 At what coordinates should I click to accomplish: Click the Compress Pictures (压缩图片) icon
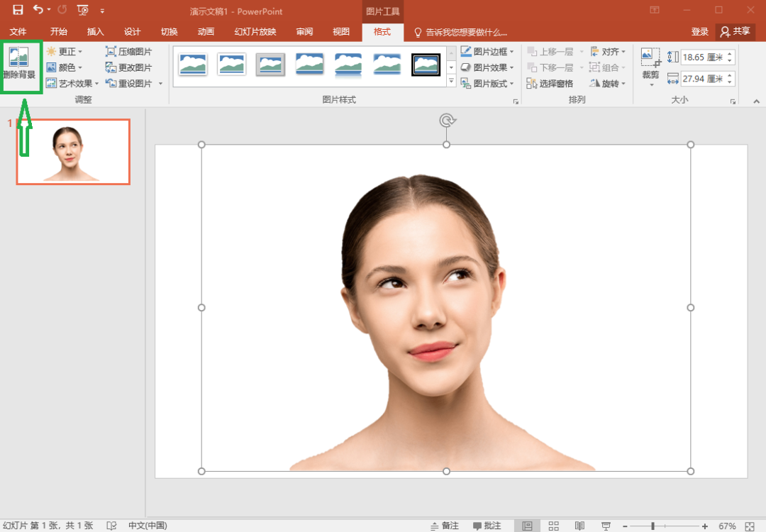111,52
